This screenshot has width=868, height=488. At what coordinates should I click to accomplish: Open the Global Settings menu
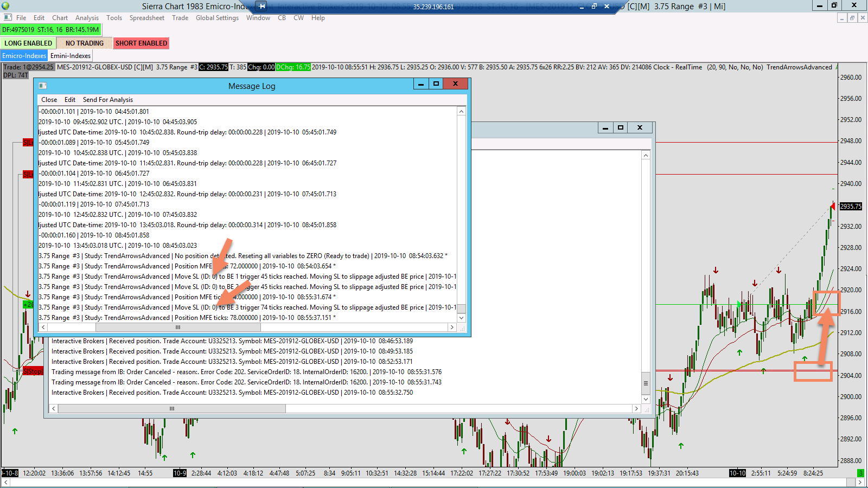[x=217, y=18]
